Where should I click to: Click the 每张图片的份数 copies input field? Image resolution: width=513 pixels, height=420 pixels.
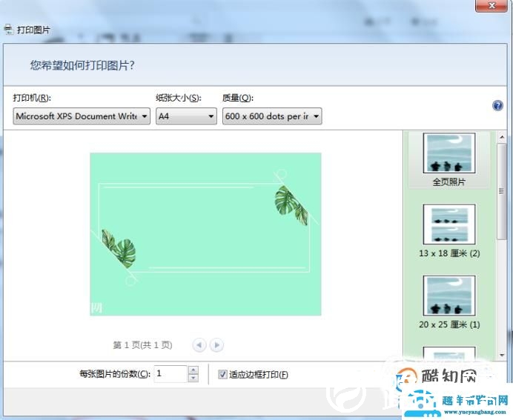coord(171,374)
